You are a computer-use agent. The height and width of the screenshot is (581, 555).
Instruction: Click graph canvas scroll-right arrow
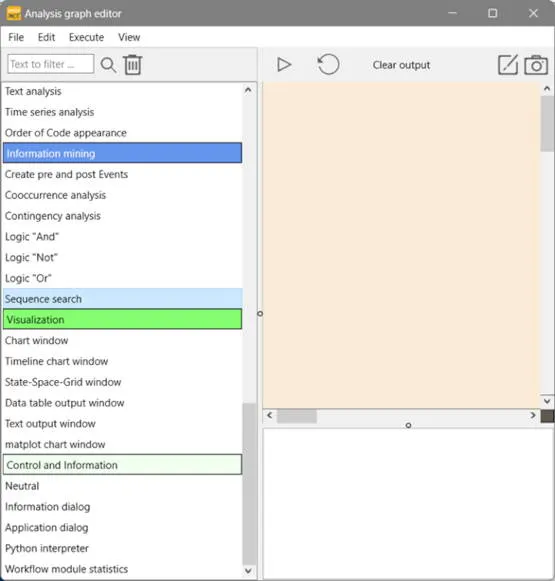pos(533,415)
